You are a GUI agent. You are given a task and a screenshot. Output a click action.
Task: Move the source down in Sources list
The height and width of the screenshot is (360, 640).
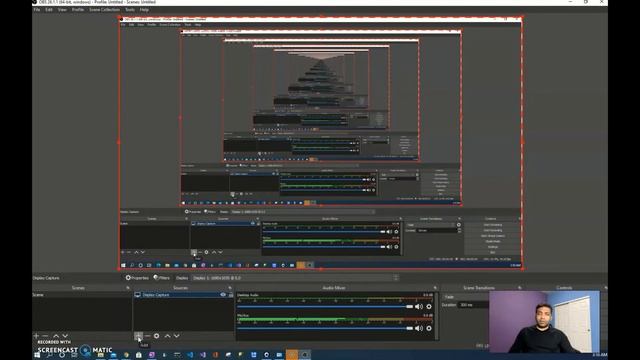(176, 336)
